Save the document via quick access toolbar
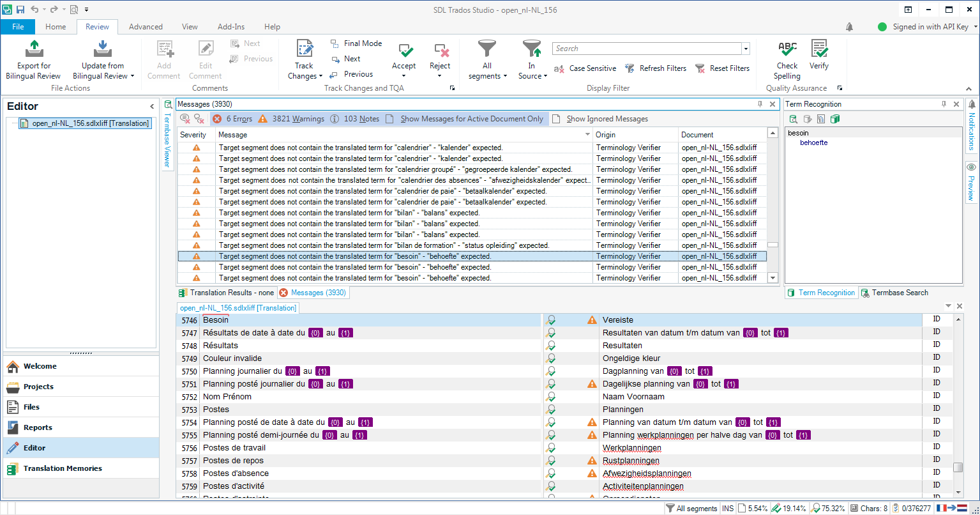The width and height of the screenshot is (980, 515). pos(20,10)
